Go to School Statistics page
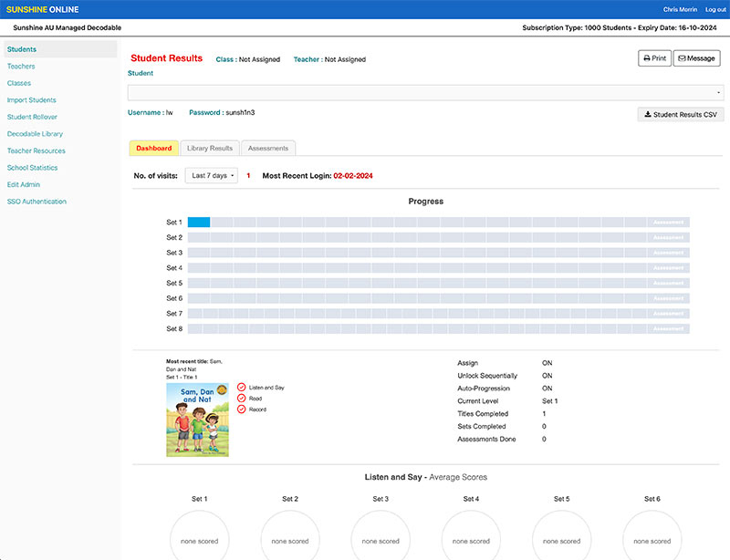Image resolution: width=730 pixels, height=560 pixels. point(32,168)
